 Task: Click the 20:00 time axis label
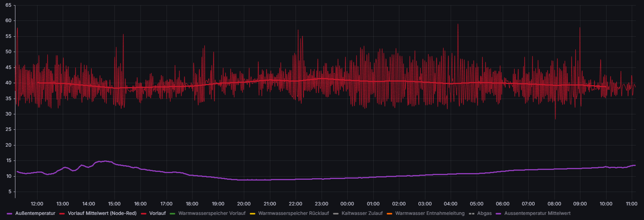(x=244, y=204)
